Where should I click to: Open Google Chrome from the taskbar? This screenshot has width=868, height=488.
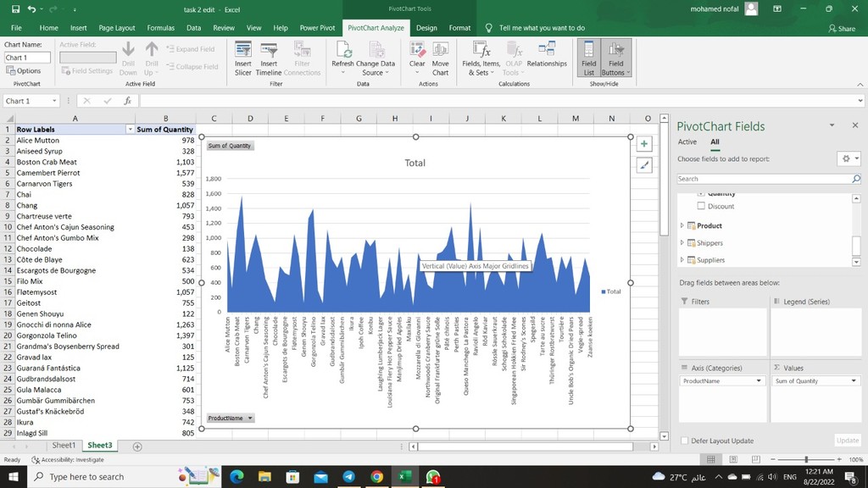pyautogui.click(x=377, y=476)
